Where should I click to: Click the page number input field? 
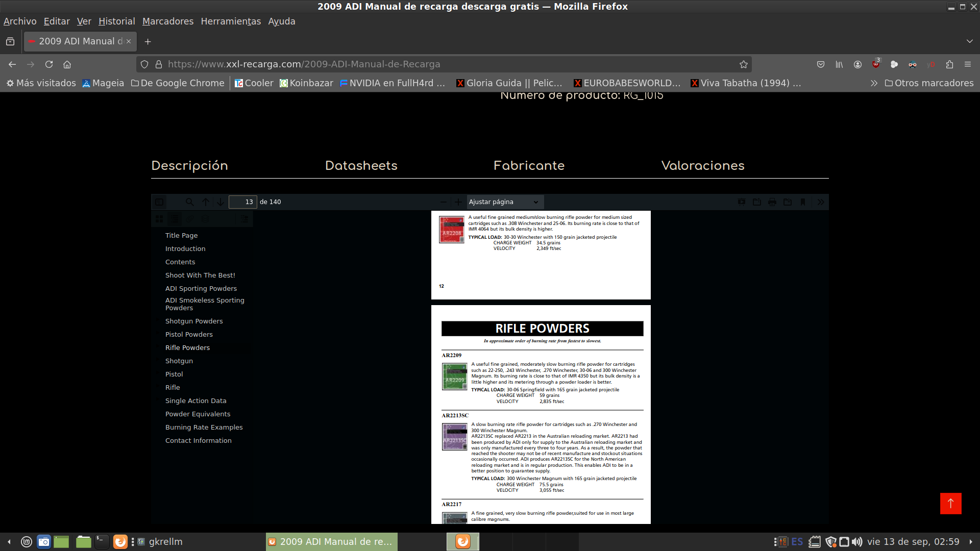[x=243, y=202]
